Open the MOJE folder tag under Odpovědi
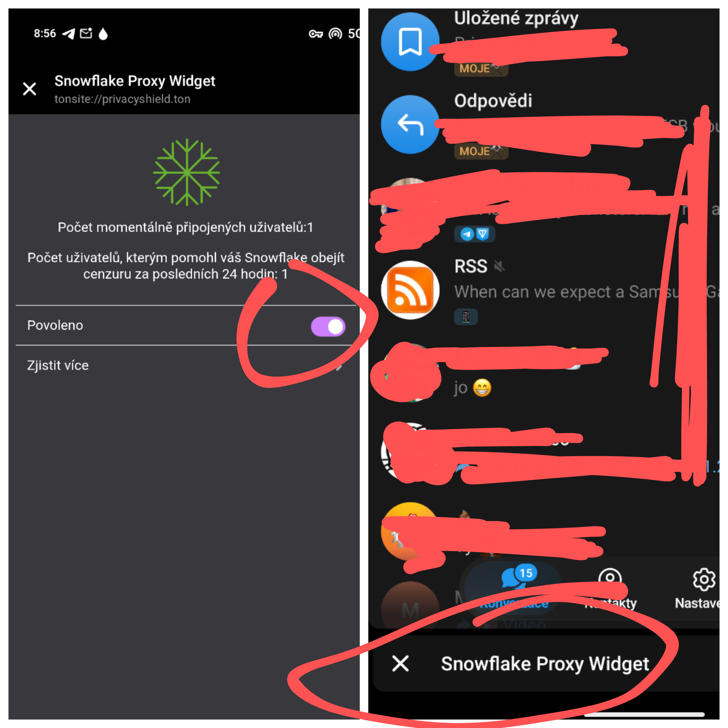The image size is (728, 728). [481, 151]
